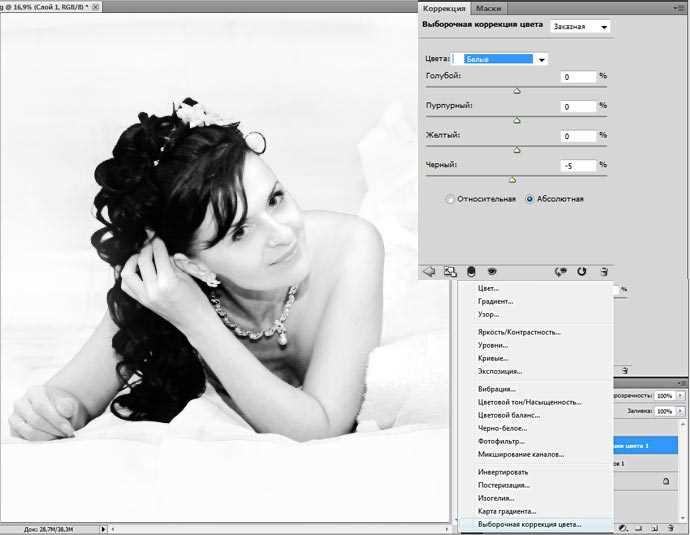Click the return to adjustment list arrow icon

click(x=429, y=271)
